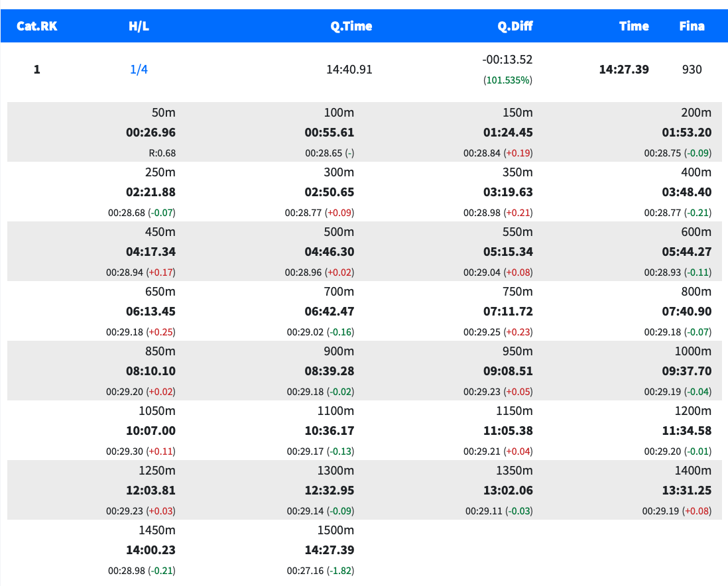Viewport: 728px width, 586px height.
Task: Click the 800m split time 07:40.90
Action: pos(686,312)
